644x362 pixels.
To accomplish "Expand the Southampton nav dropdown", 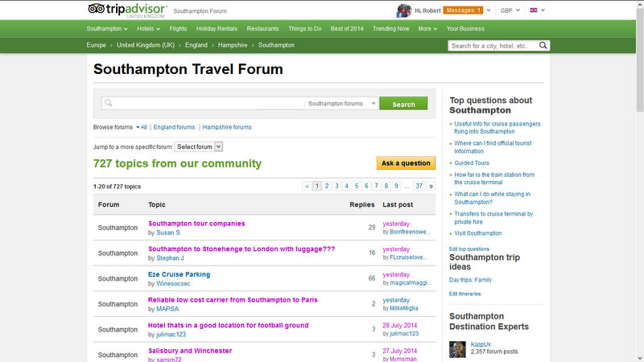I will pyautogui.click(x=107, y=29).
